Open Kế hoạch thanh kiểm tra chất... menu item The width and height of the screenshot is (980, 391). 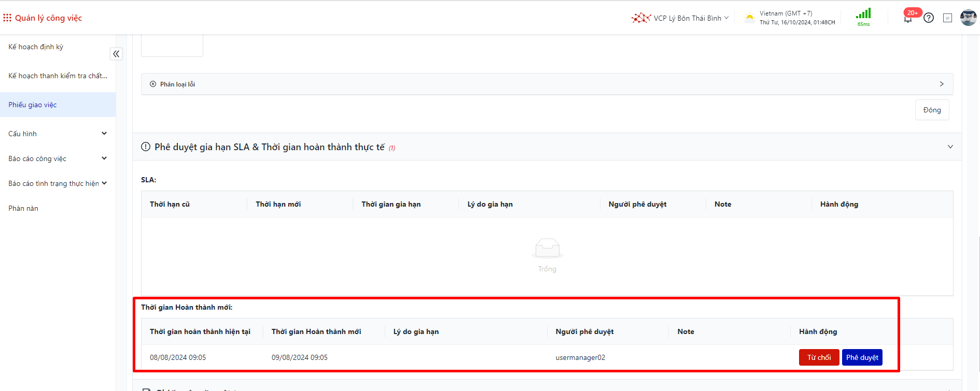click(x=58, y=76)
